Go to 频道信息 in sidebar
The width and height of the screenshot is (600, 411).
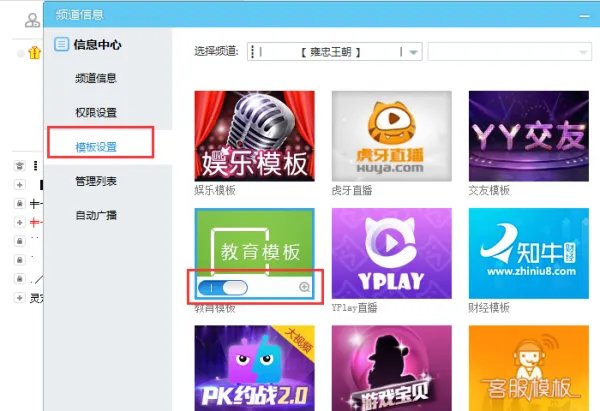click(96, 78)
